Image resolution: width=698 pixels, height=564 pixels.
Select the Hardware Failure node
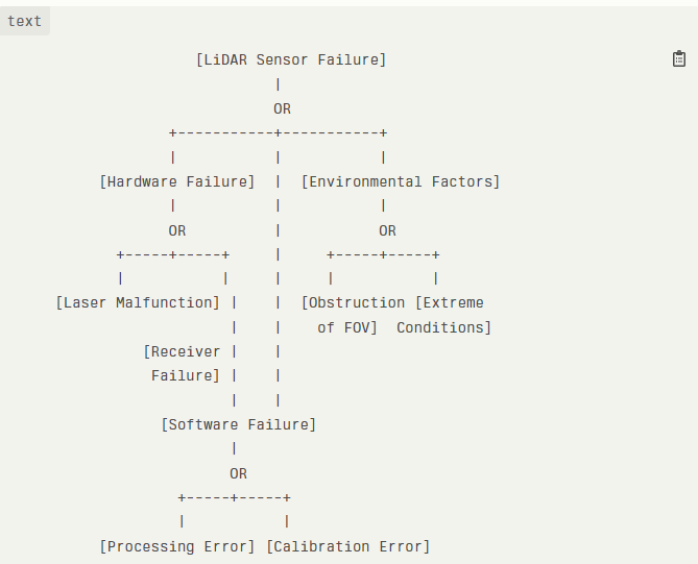[177, 182]
